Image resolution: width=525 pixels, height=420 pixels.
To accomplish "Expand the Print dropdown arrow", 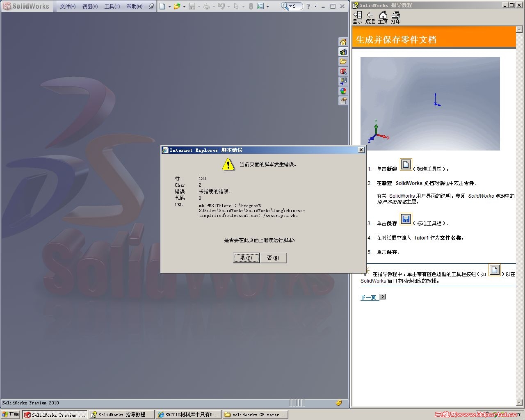I will 214,7.
